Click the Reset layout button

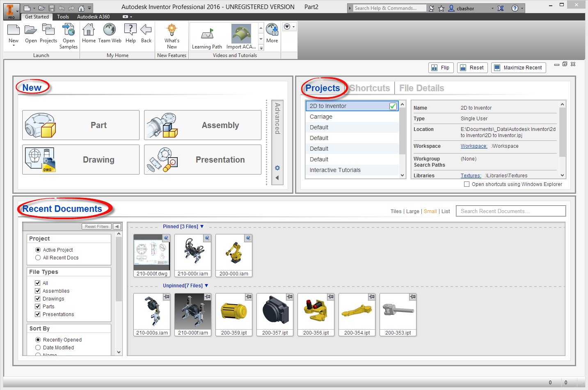pyautogui.click(x=472, y=68)
